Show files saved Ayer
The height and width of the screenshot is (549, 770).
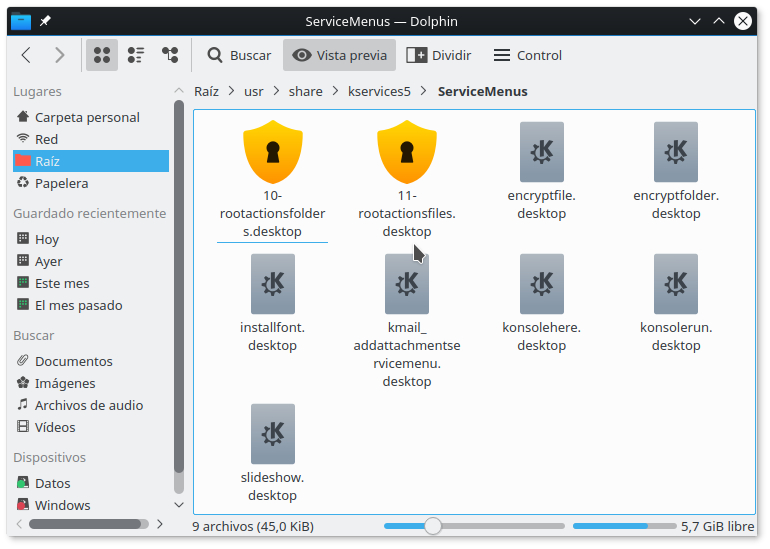tap(91, 261)
